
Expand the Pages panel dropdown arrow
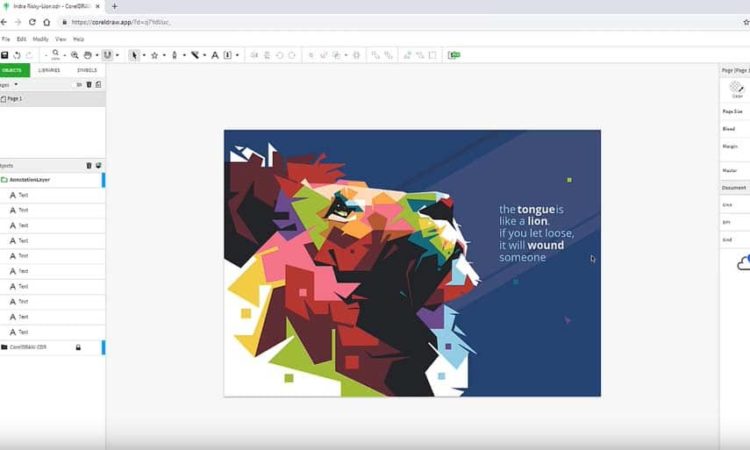(16, 85)
